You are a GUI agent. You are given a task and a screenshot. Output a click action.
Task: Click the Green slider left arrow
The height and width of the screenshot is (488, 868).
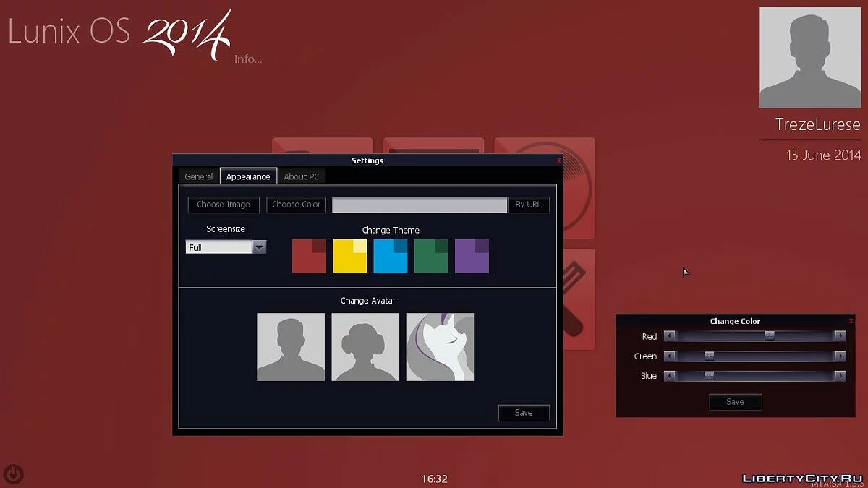(670, 356)
